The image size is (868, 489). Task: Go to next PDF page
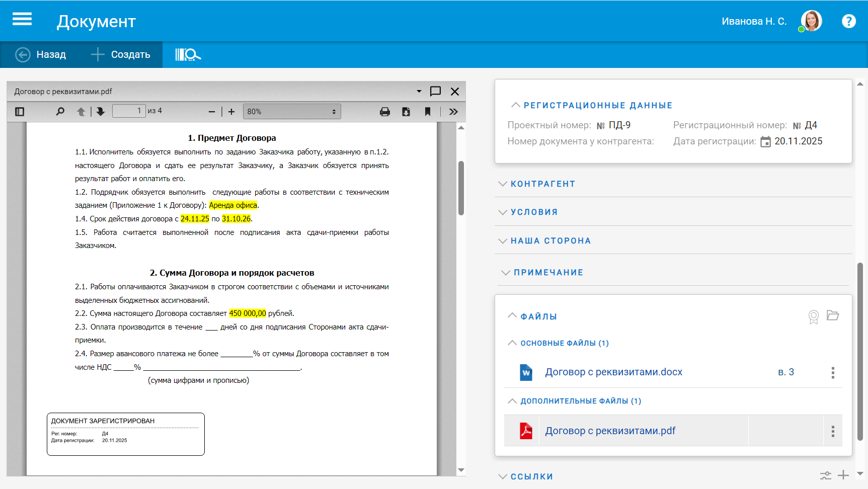coord(101,112)
